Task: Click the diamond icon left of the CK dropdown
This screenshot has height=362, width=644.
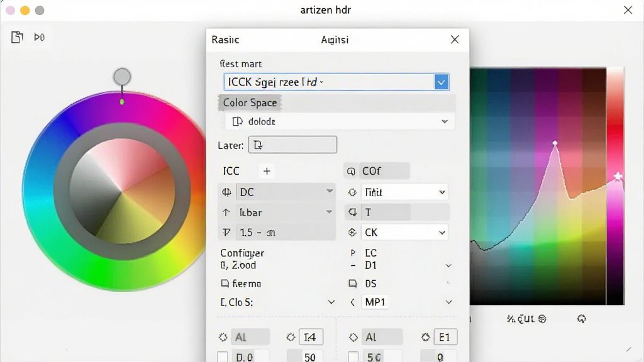Action: pyautogui.click(x=352, y=233)
